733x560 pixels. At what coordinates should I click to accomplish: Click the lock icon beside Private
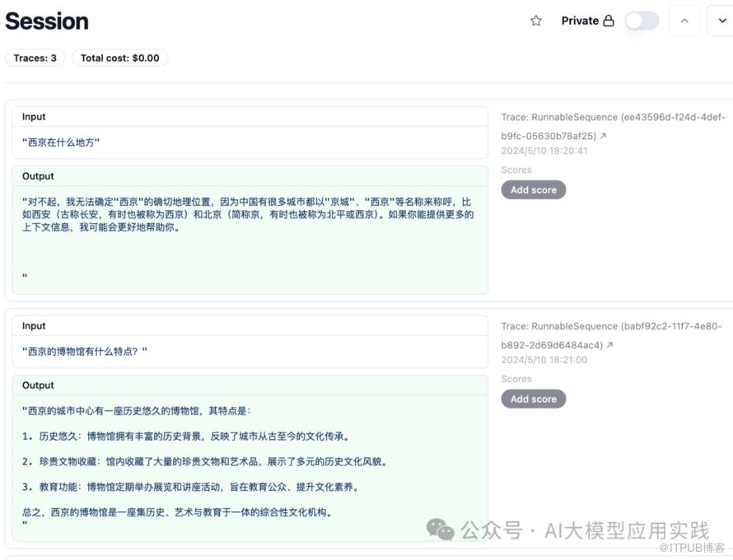pos(609,21)
